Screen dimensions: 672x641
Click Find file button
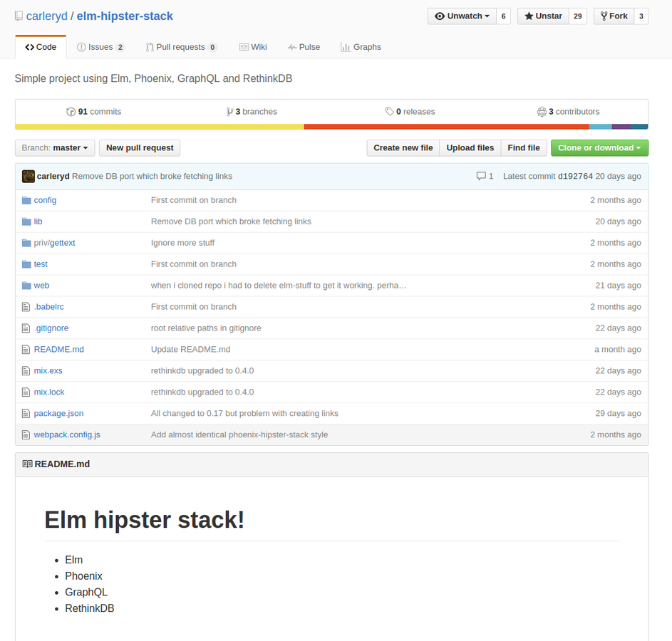click(524, 147)
